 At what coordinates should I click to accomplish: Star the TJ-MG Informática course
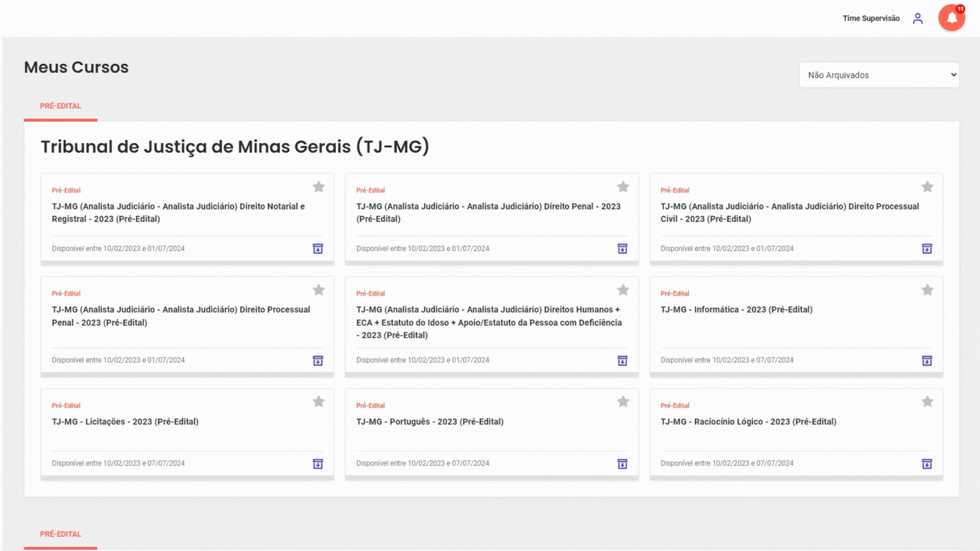927,290
